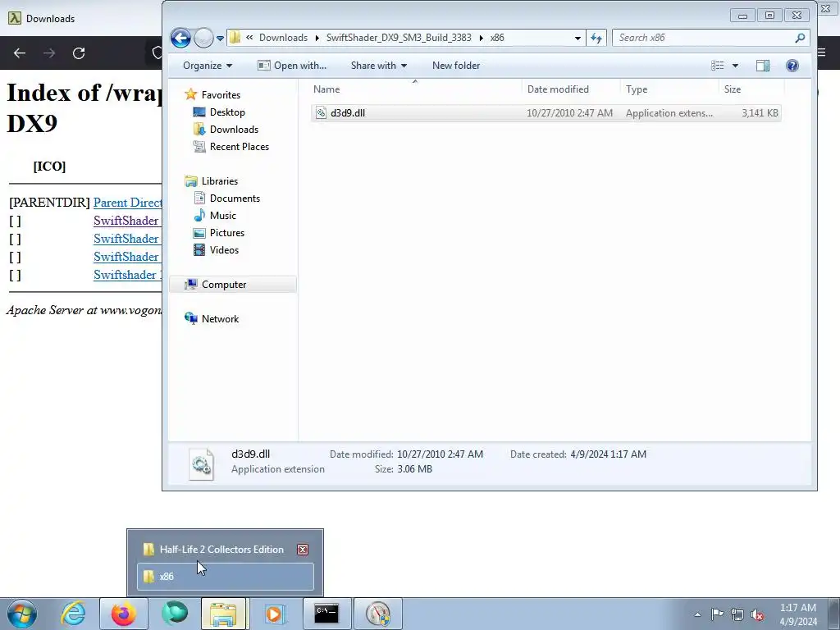Sort by the Size column
840x630 pixels.
pyautogui.click(x=751, y=89)
